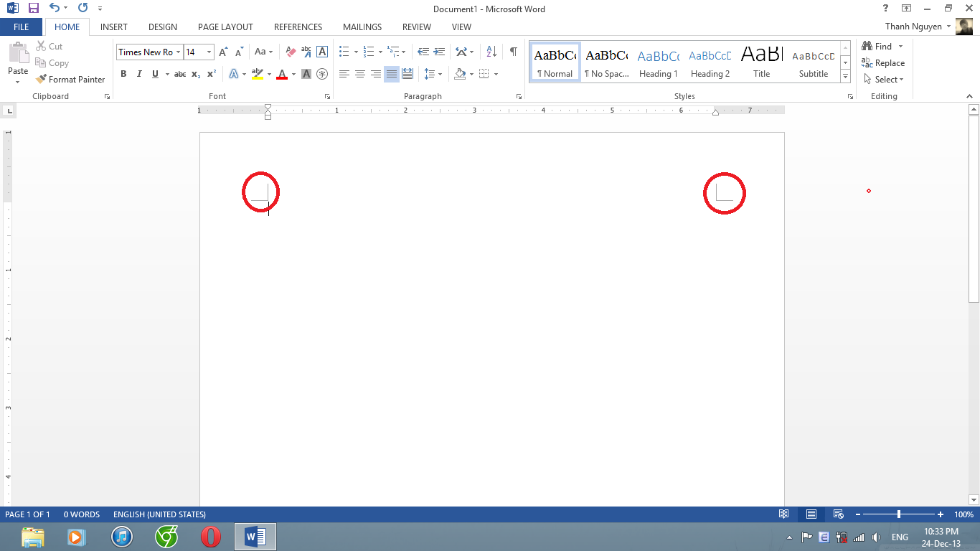
Task: Apply red font color button
Action: 282,74
